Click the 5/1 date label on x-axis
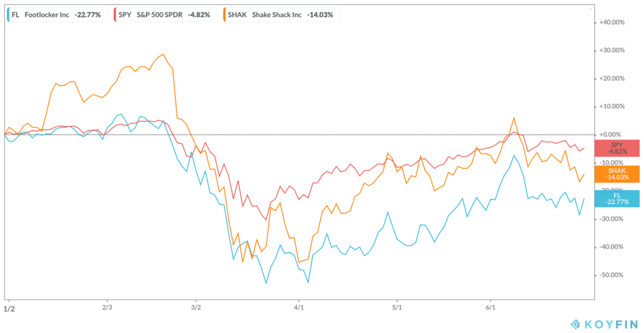The height and width of the screenshot is (333, 644). tap(396, 308)
